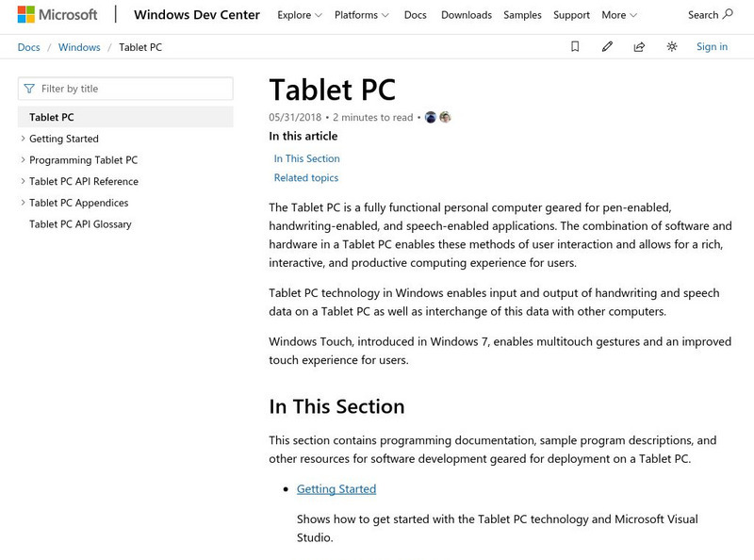Open the More dropdown menu
Screen dimensions: 754x560
tap(618, 15)
